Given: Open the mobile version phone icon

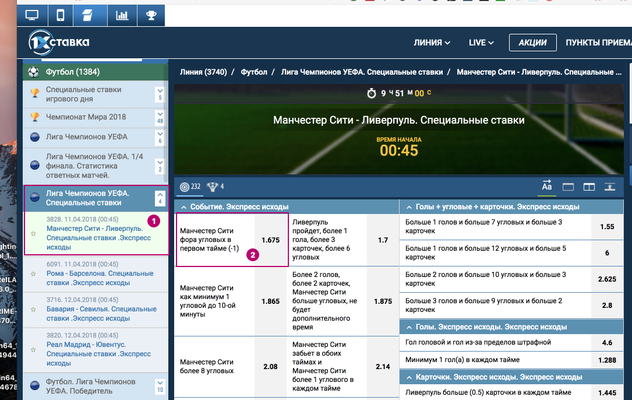Looking at the screenshot, I should pos(60,15).
